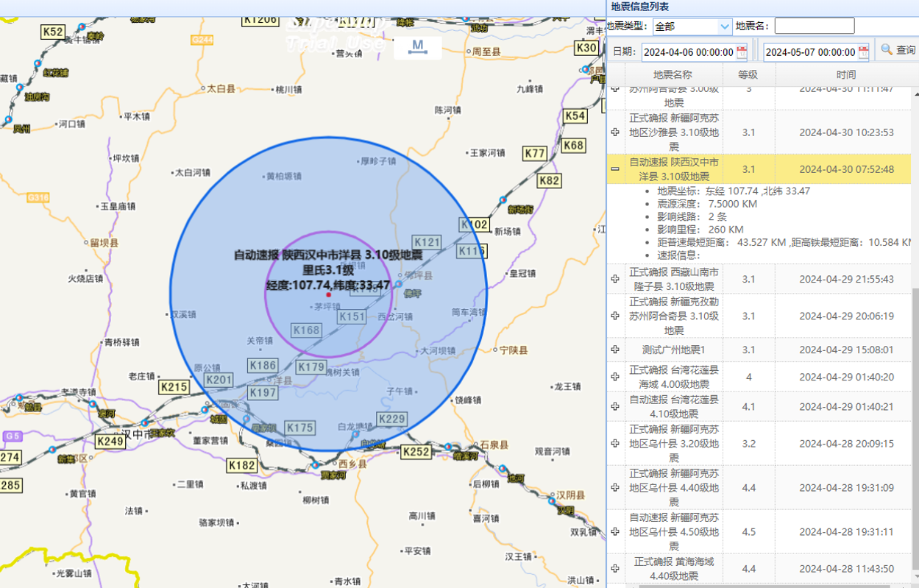Expand the 新疆阿克苏地区沙雅县 3.10级 row
This screenshot has height=588, width=919.
(x=615, y=132)
